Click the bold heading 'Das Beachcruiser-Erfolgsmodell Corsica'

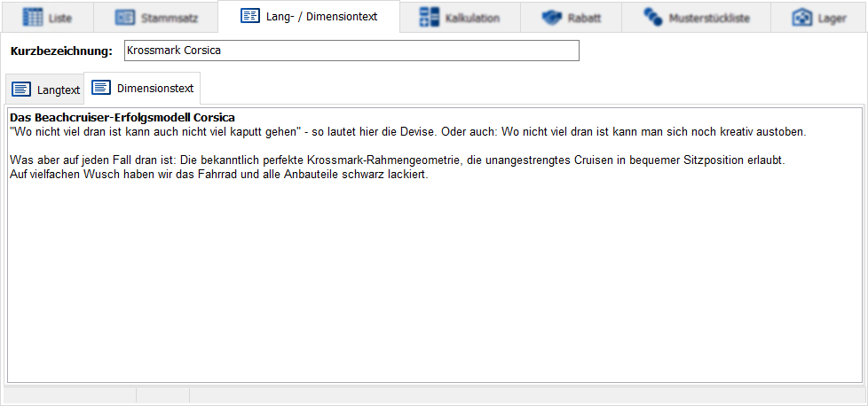(122, 118)
